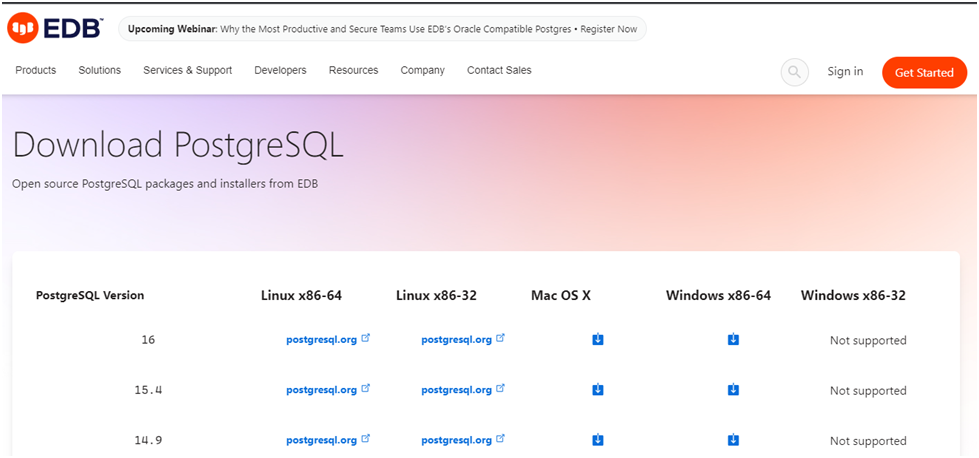Open the Company menu
Viewport: 979px width, 458px height.
click(423, 71)
